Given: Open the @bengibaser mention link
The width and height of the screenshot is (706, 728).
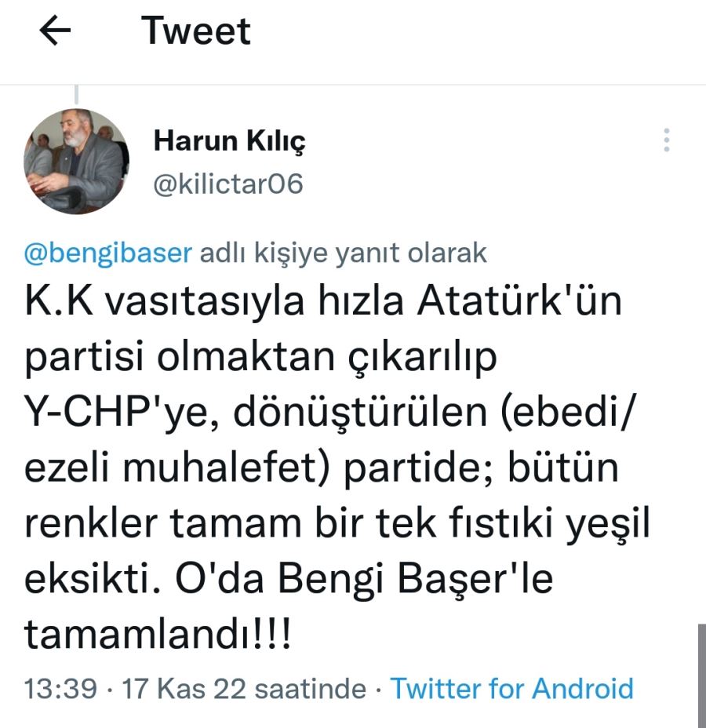Looking at the screenshot, I should 107,253.
